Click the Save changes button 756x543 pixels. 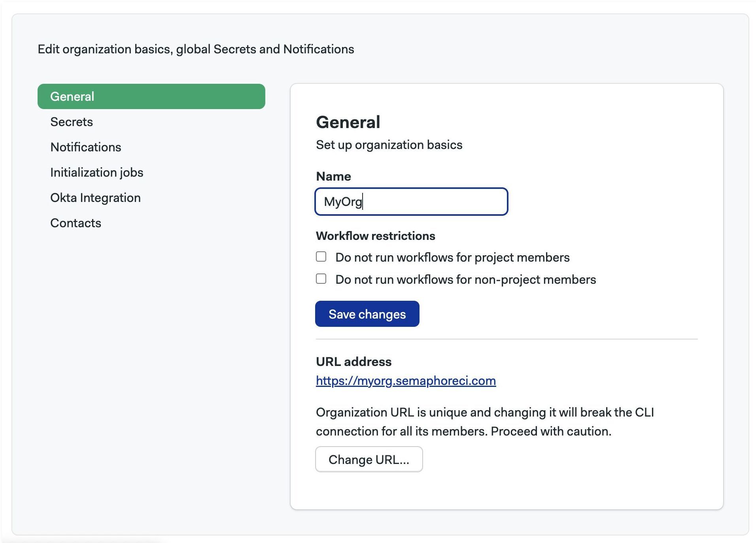click(x=367, y=314)
